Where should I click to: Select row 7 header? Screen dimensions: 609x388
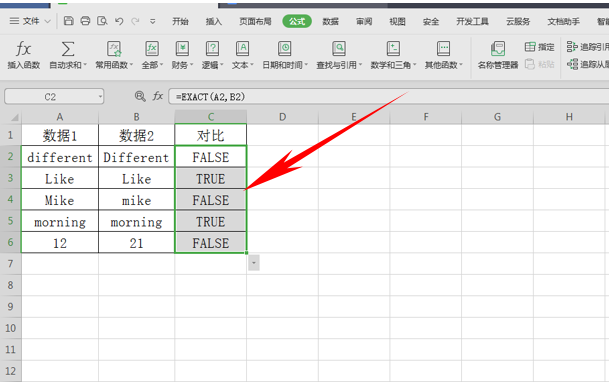tap(10, 264)
